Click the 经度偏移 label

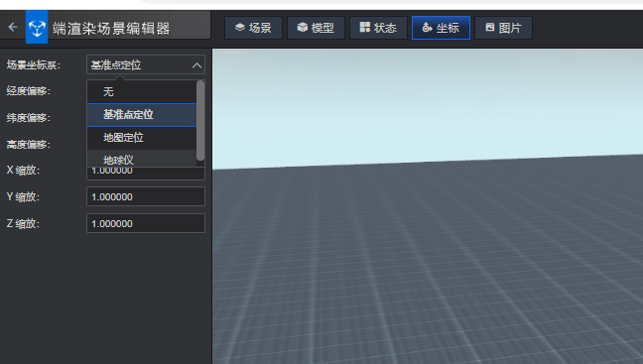point(29,91)
